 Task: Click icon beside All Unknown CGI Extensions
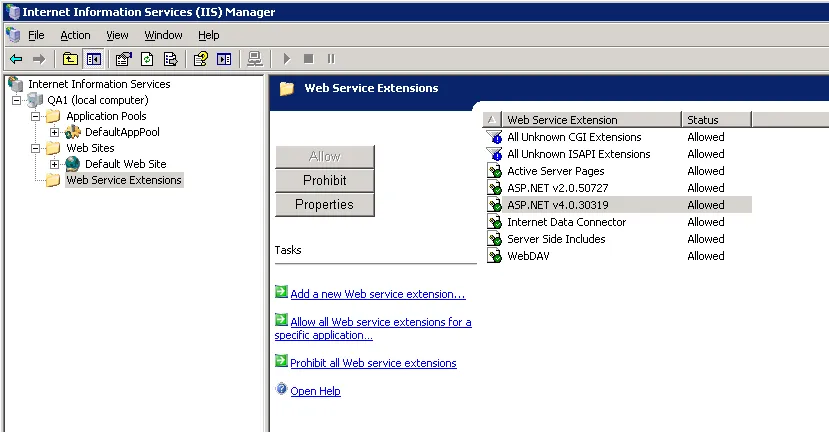[x=494, y=137]
